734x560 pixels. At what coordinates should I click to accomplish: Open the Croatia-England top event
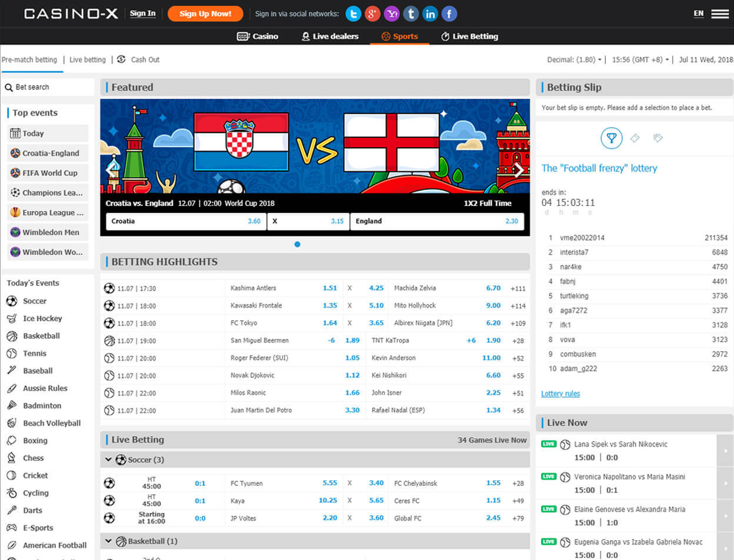(x=48, y=153)
